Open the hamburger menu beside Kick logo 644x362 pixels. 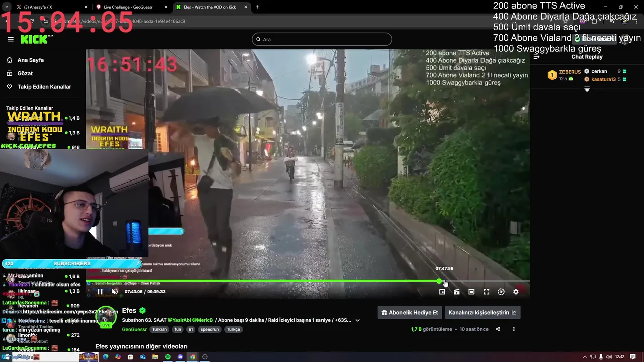click(x=11, y=39)
